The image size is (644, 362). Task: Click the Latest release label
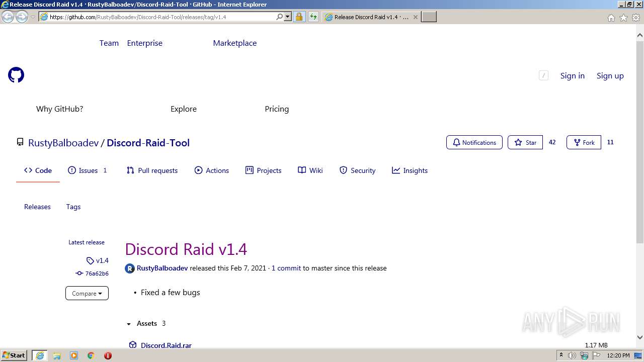pos(87,242)
